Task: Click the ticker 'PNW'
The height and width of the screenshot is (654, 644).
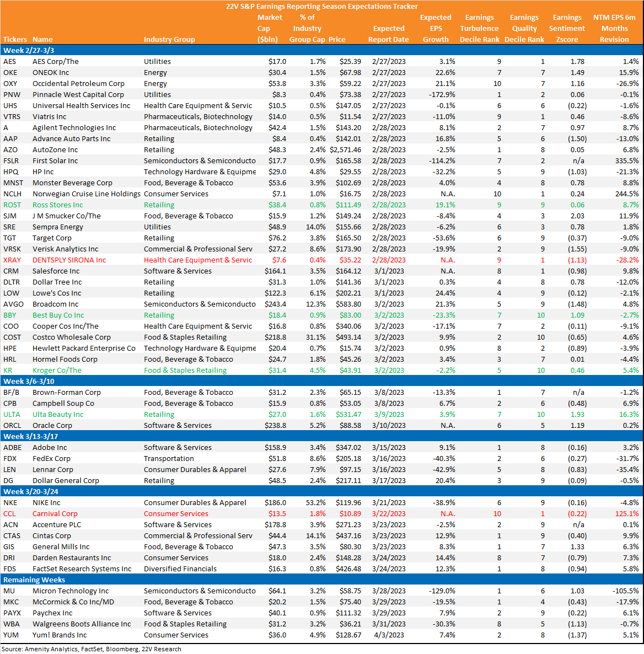Action: click(x=12, y=95)
